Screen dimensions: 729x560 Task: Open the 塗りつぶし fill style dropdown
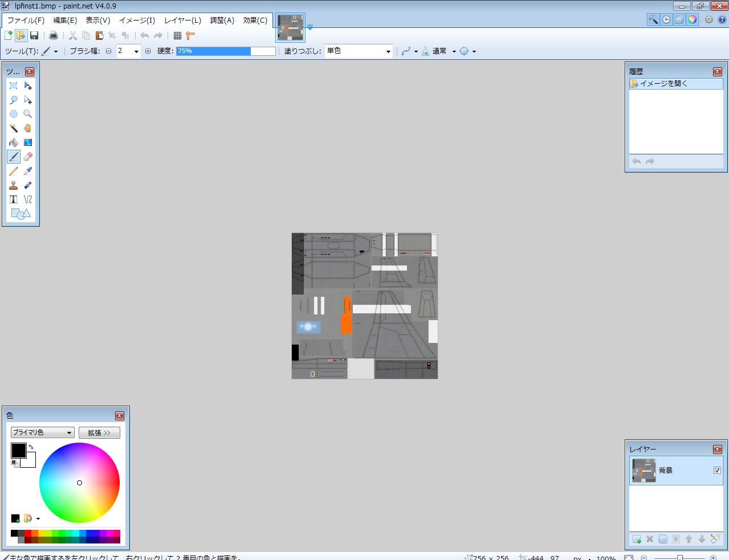[359, 51]
